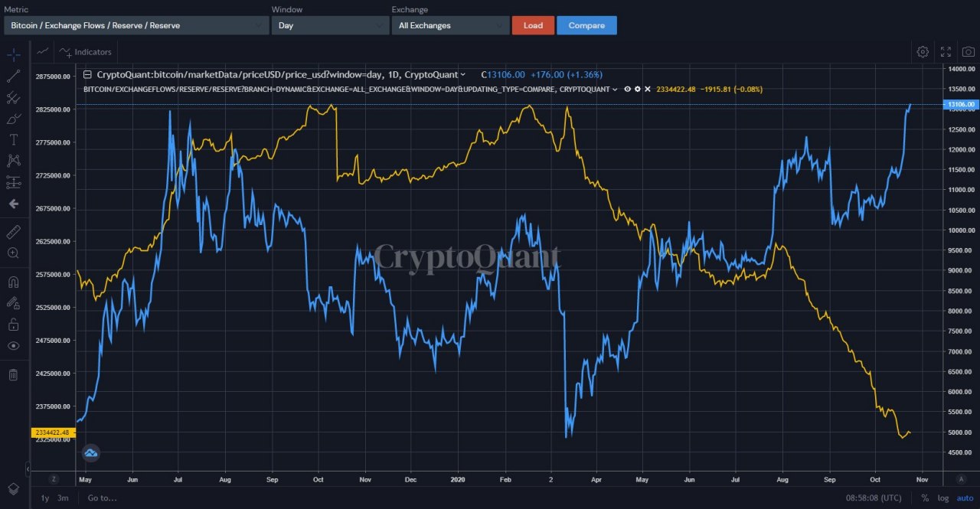Click the -1915.81 (-0.08%) reserve change text

[x=731, y=90]
